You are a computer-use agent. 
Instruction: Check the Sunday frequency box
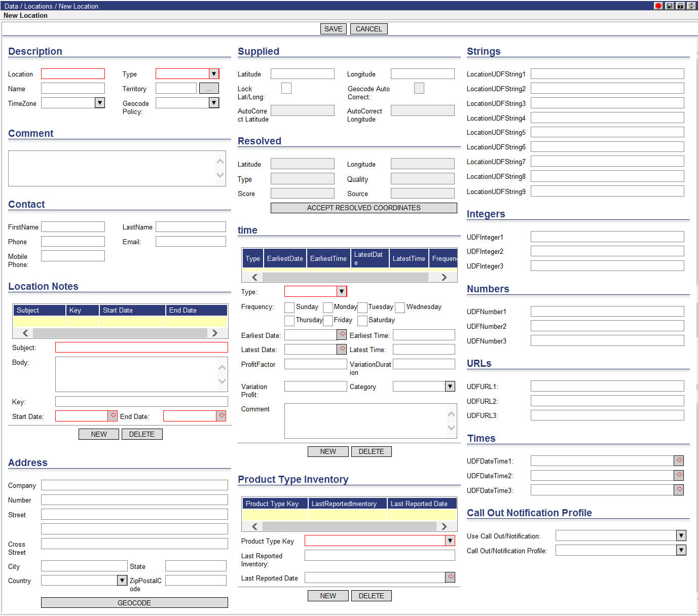(289, 307)
